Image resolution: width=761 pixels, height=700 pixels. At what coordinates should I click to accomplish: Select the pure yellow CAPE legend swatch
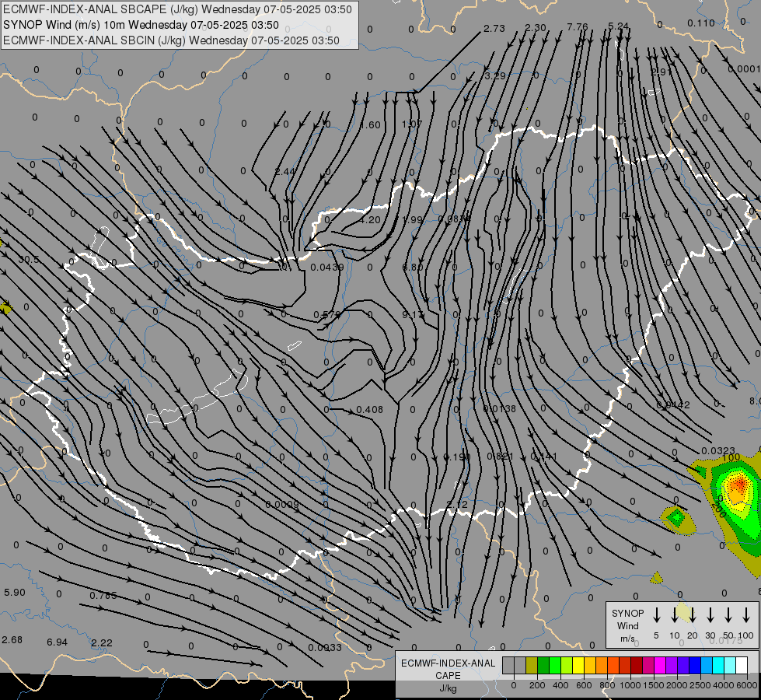point(578,665)
